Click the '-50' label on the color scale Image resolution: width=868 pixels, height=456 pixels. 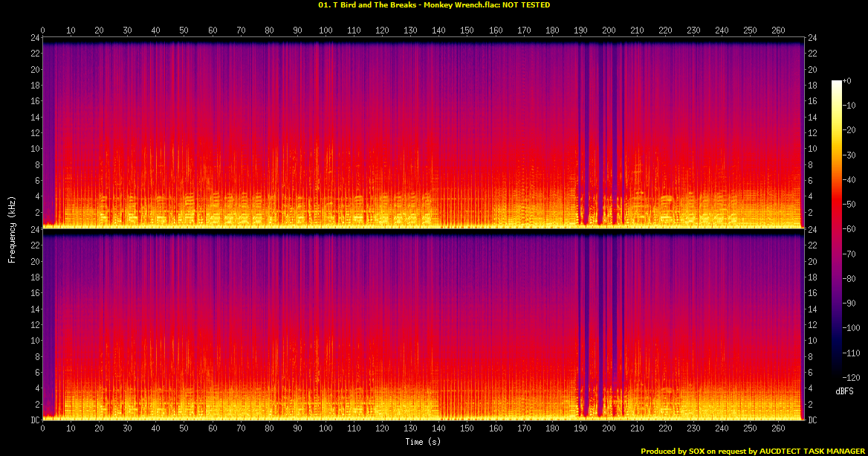pyautogui.click(x=849, y=205)
